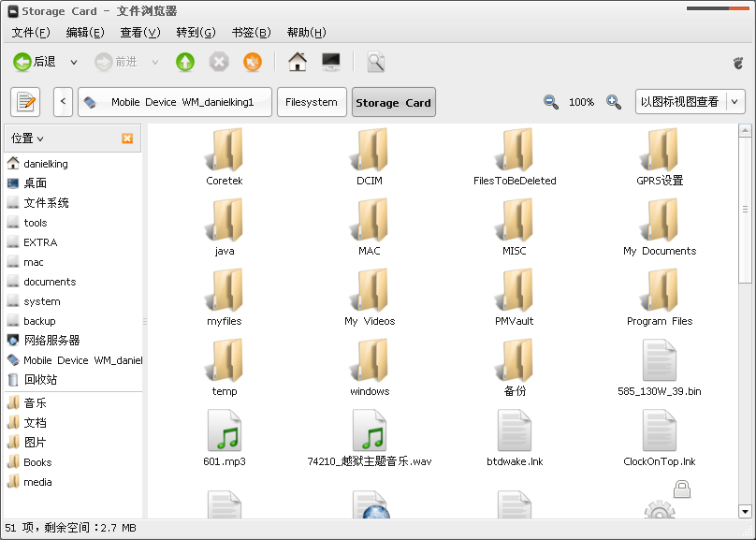Select the 74210_越狱主题音乐.wav audio file

coord(370,431)
